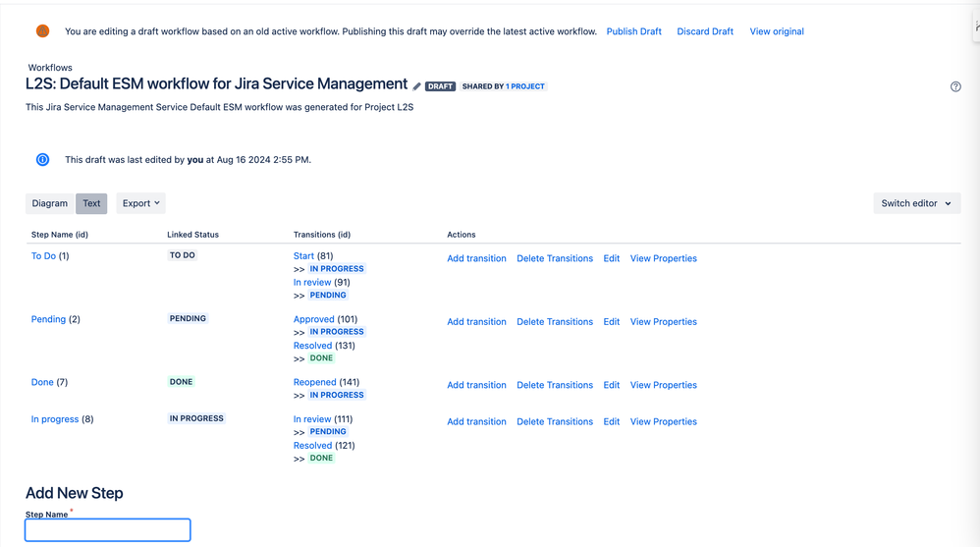980x547 pixels.
Task: Click the TO DO linked status lozenge
Action: [x=183, y=255]
